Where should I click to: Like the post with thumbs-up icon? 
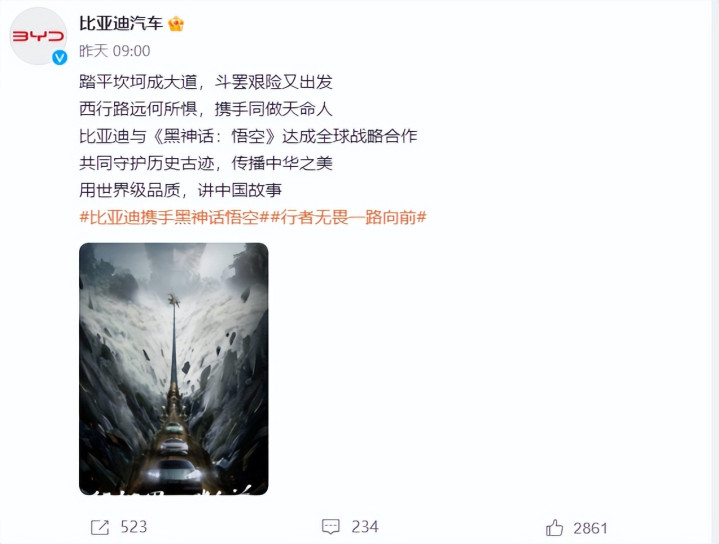coord(554,528)
